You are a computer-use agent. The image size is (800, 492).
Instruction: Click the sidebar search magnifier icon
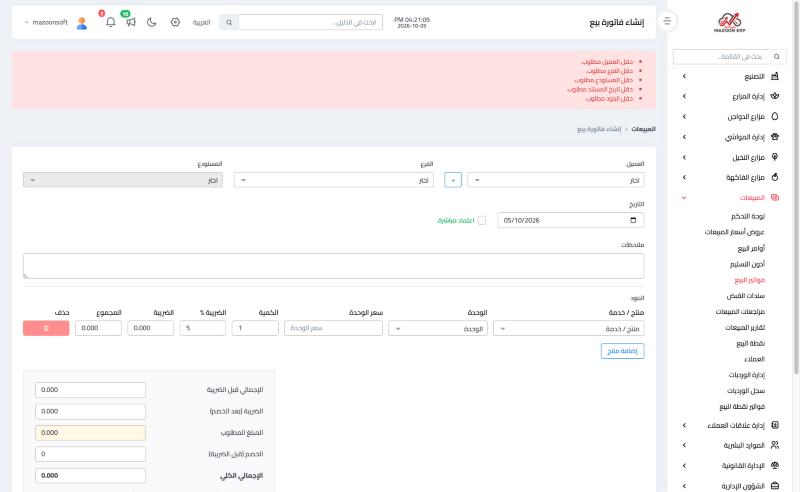pos(777,57)
